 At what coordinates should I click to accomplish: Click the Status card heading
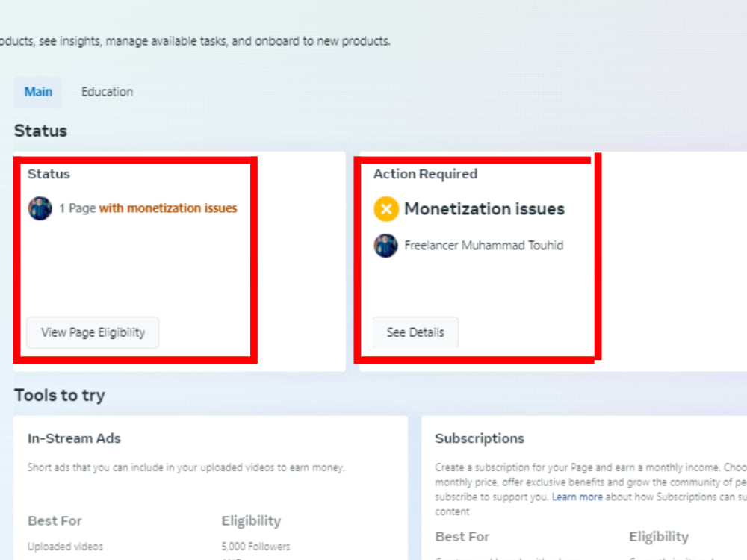pyautogui.click(x=48, y=174)
